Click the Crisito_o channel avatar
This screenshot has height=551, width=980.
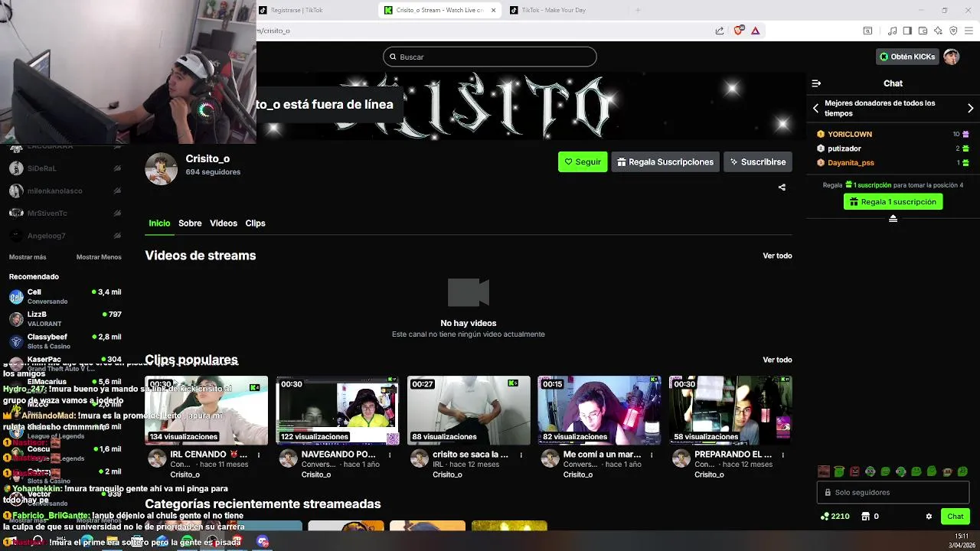[161, 169]
